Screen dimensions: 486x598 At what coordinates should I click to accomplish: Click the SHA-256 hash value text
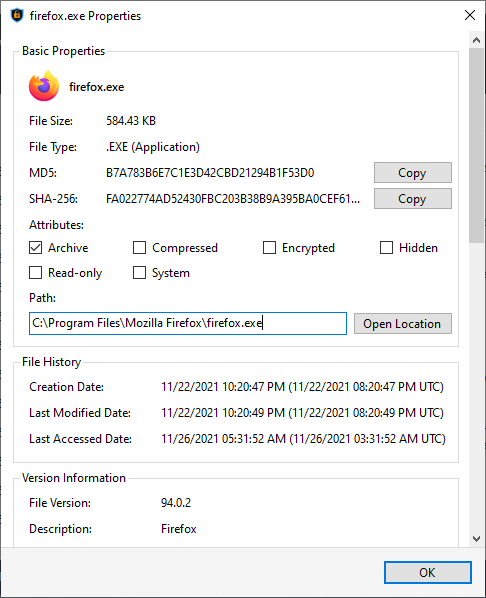233,199
